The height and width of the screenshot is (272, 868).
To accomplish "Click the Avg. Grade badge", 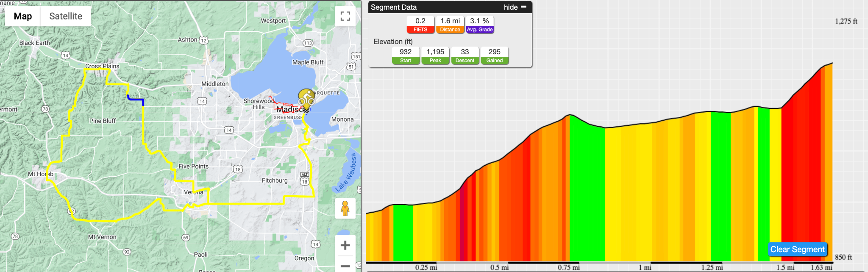I will click(480, 25).
